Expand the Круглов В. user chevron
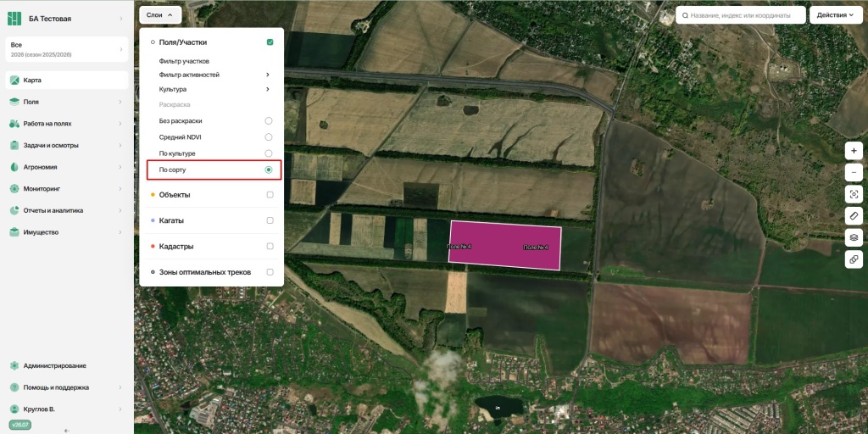The image size is (868, 434). (120, 409)
